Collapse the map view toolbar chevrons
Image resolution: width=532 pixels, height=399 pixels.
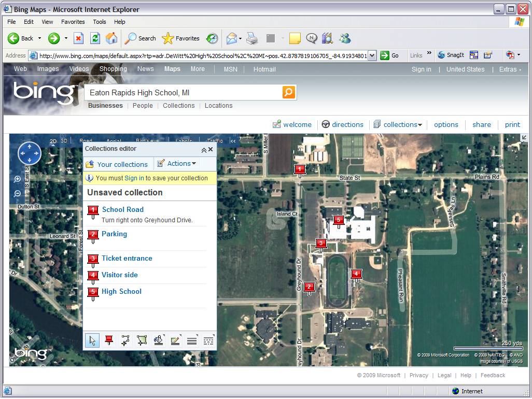pyautogui.click(x=233, y=140)
